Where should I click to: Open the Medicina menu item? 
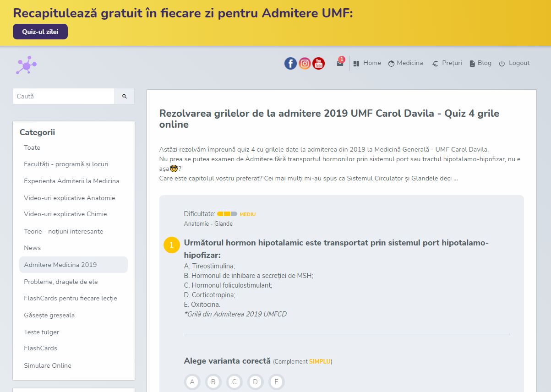pyautogui.click(x=410, y=63)
